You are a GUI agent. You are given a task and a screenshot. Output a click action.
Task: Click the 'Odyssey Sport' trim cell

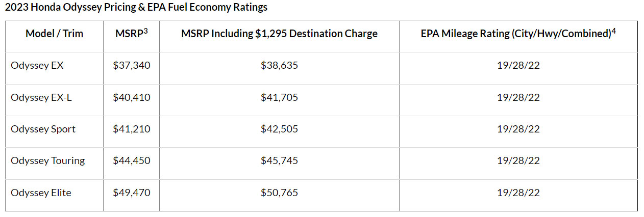coord(43,129)
